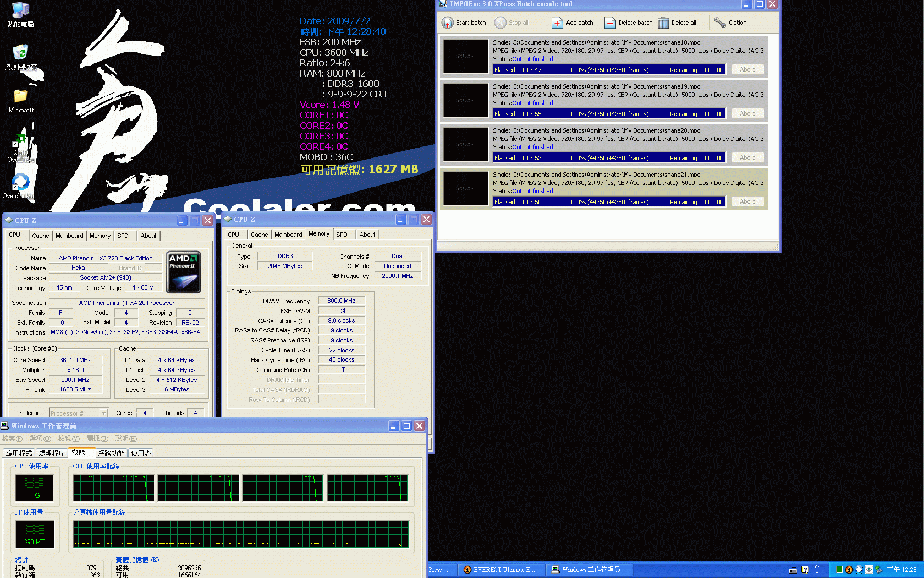Open the 使用者 tab in Task Manager
Viewport: 924px width, 578px height.
point(141,454)
